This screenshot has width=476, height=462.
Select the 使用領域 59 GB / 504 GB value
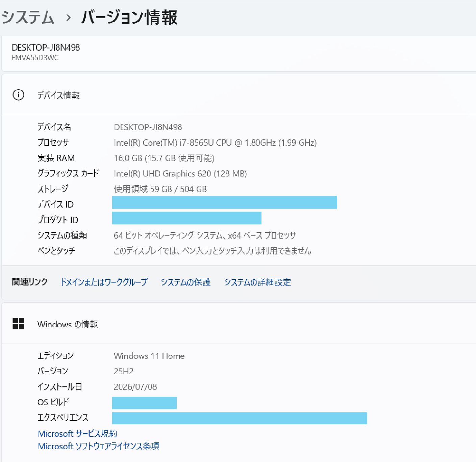tap(160, 189)
